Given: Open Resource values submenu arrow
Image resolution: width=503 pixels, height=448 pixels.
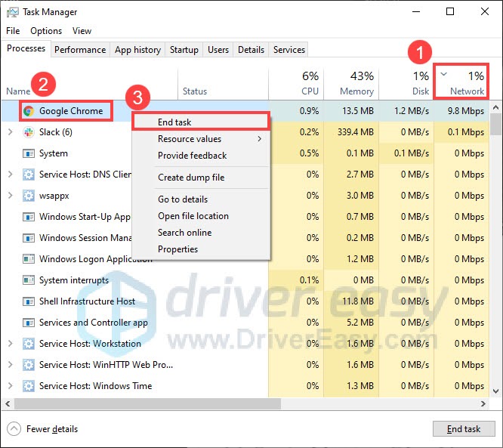Looking at the screenshot, I should coord(259,139).
